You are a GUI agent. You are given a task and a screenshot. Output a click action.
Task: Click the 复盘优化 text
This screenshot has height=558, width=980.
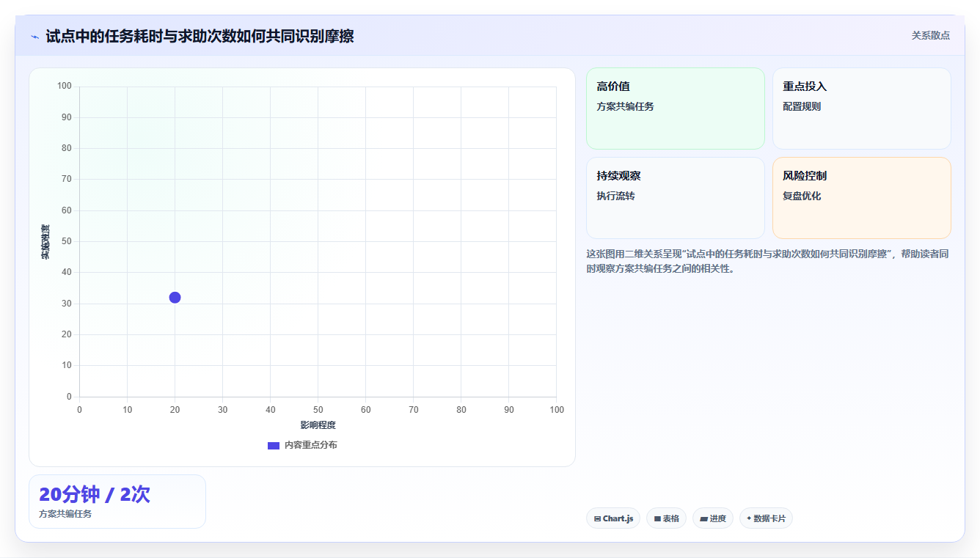(802, 196)
